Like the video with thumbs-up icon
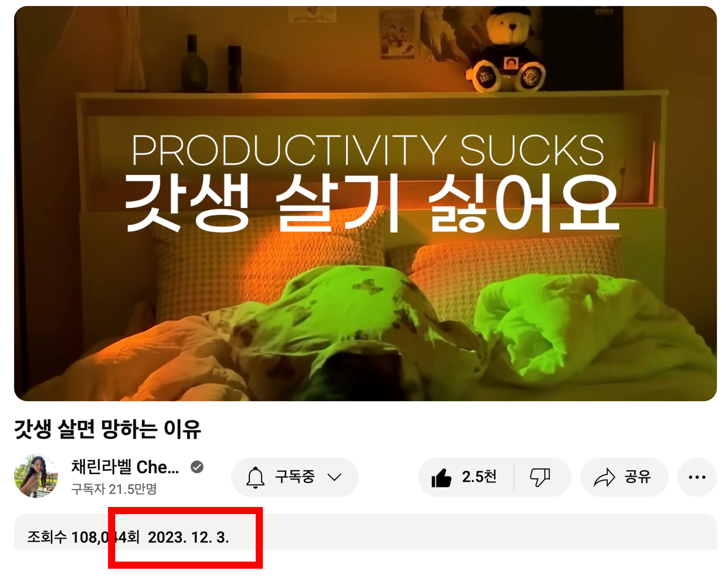This screenshot has width=728, height=578. 441,477
